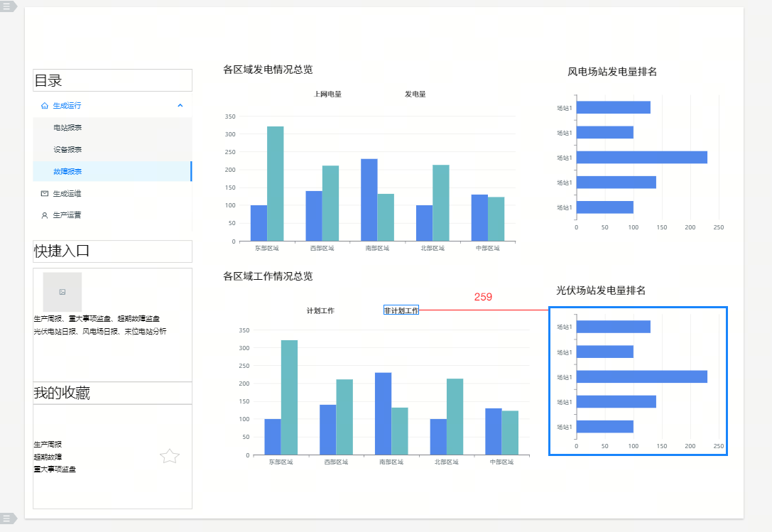Screen dimensions: 772x532
Task: Toggle the 非计划工作 legend item
Action: 401,310
